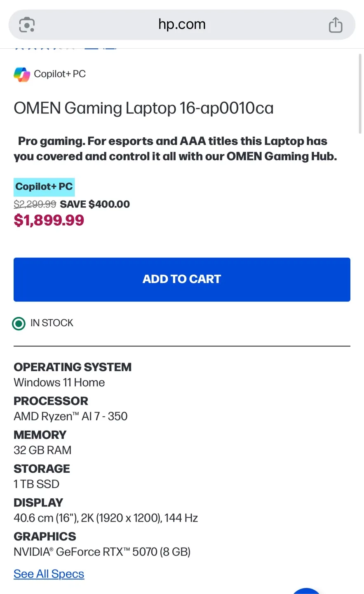Tap the green IN STOCK indicator dot
The width and height of the screenshot is (364, 594).
(19, 323)
